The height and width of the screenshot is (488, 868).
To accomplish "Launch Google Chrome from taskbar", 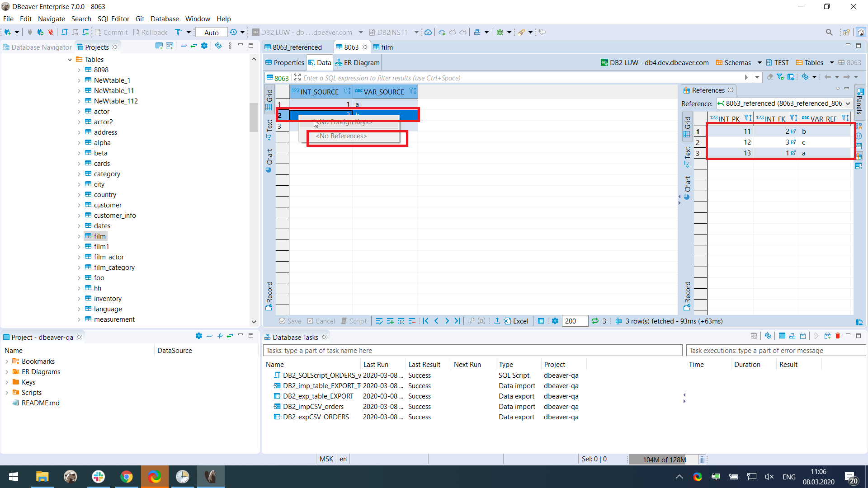I will (127, 477).
